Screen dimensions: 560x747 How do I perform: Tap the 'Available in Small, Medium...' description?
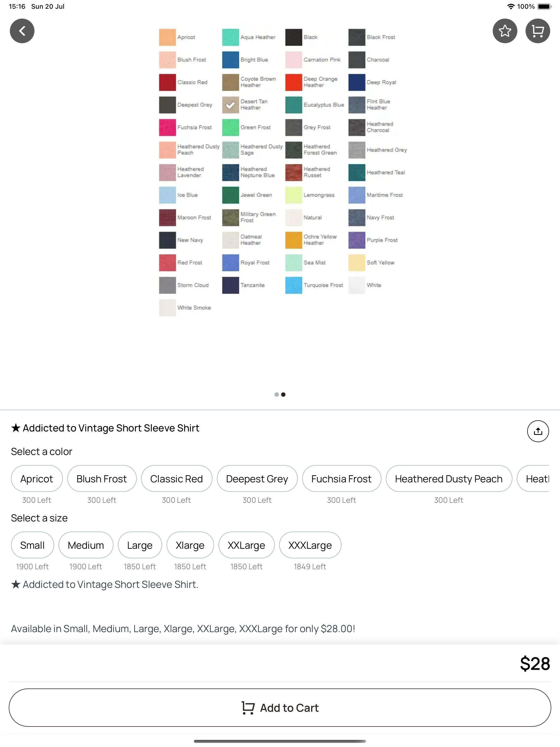[x=183, y=628]
